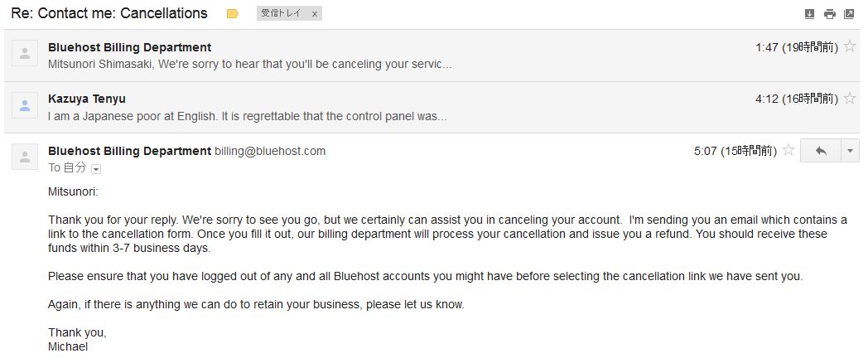Viewport: 868px width, 363px height.
Task: Star Kazuya Tenyu's 4:12 message
Action: pyautogui.click(x=849, y=99)
